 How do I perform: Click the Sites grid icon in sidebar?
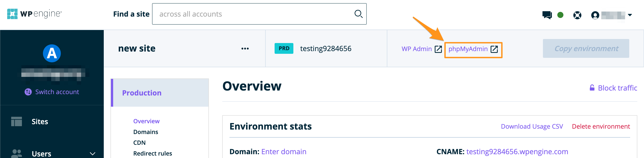(17, 121)
